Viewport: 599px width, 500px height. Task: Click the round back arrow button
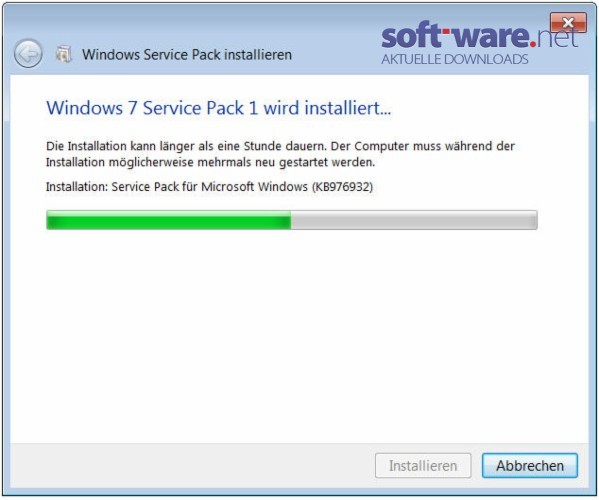click(x=28, y=54)
